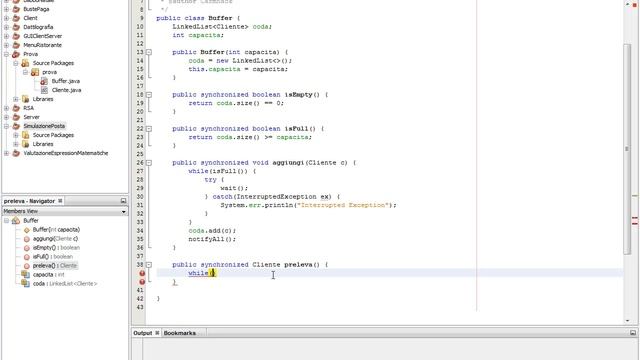
Task: Collapse the Prova project node
Action: point(7,54)
